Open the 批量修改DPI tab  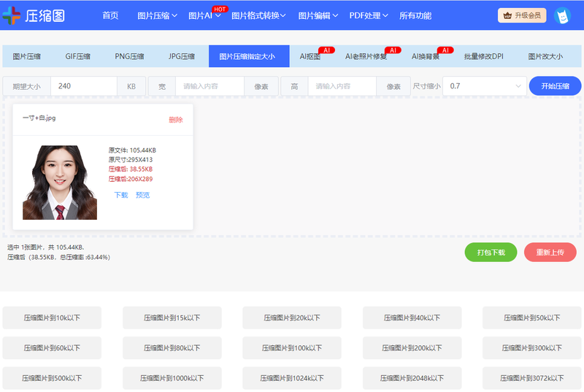tap(484, 56)
